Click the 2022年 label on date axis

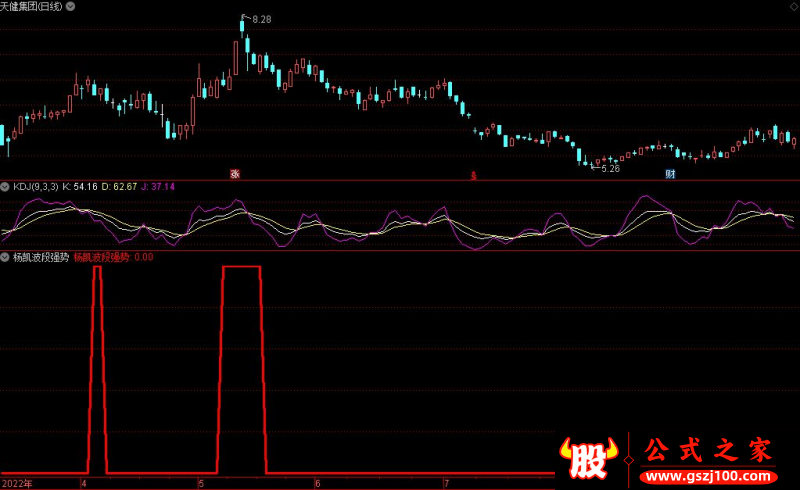[17, 483]
